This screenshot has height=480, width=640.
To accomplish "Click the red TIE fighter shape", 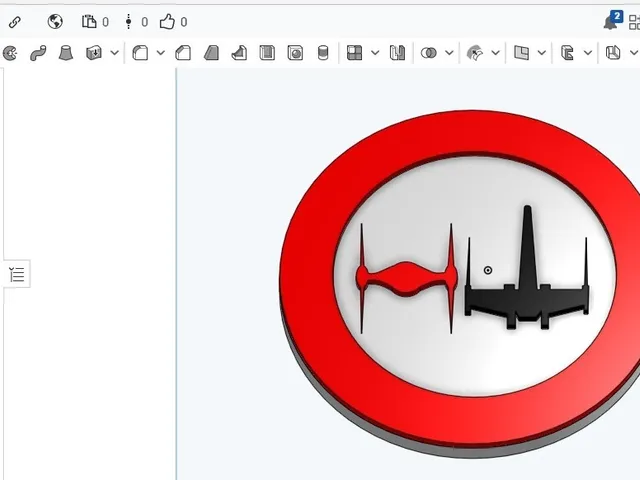I will pos(407,278).
